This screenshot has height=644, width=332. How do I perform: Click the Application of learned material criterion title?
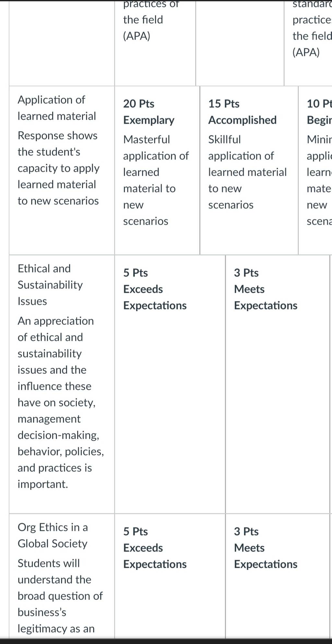click(57, 108)
